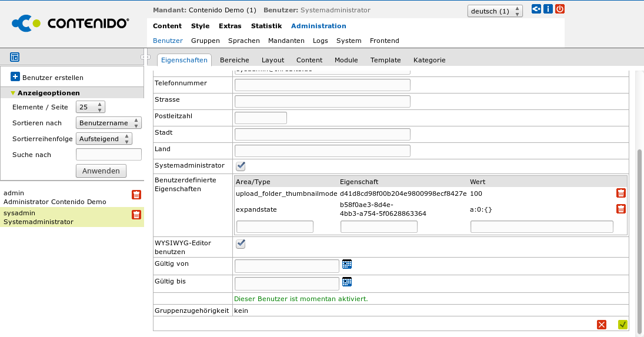Open the Sortieren nach dropdown

click(x=109, y=123)
